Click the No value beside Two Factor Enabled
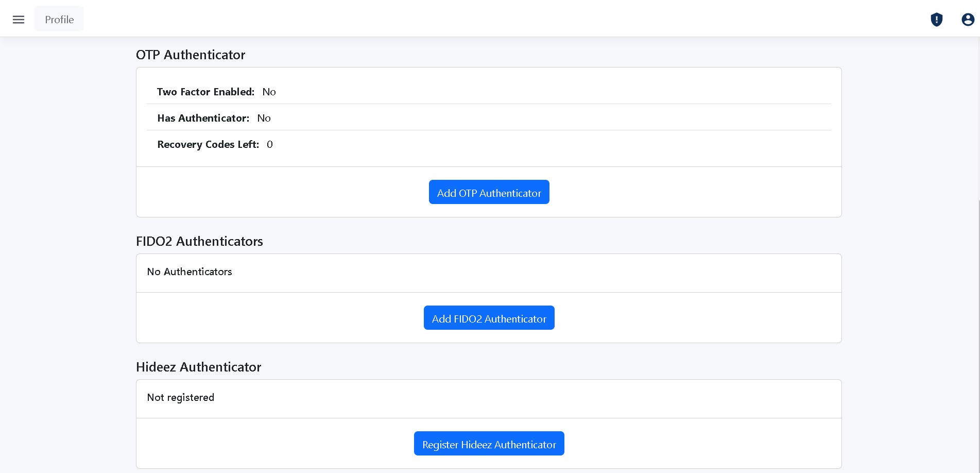The width and height of the screenshot is (980, 473). (269, 92)
